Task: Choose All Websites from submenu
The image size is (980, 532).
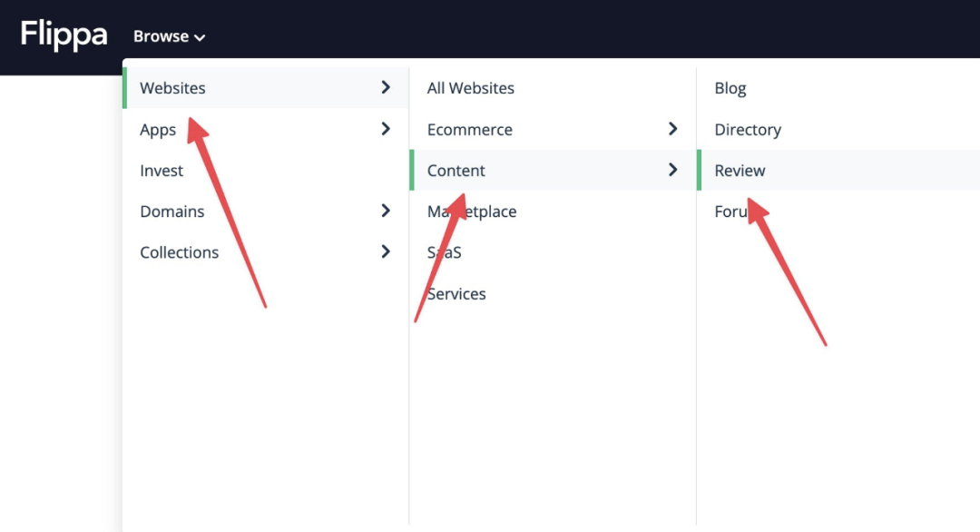Action: (470, 88)
